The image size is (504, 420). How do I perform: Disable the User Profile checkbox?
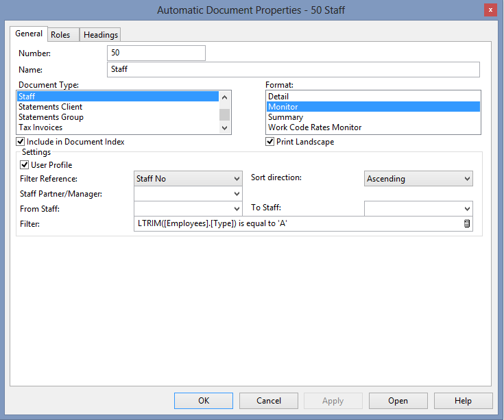pyautogui.click(x=25, y=165)
